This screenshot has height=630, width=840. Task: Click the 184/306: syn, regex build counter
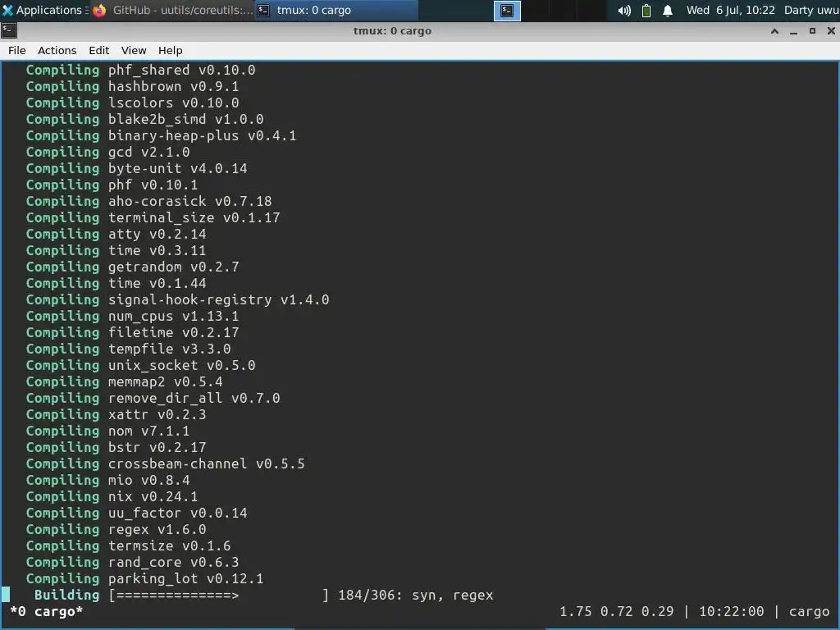[416, 596]
